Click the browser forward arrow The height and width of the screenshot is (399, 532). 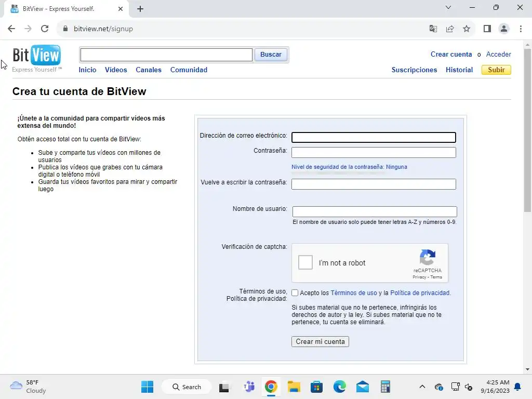pos(28,29)
